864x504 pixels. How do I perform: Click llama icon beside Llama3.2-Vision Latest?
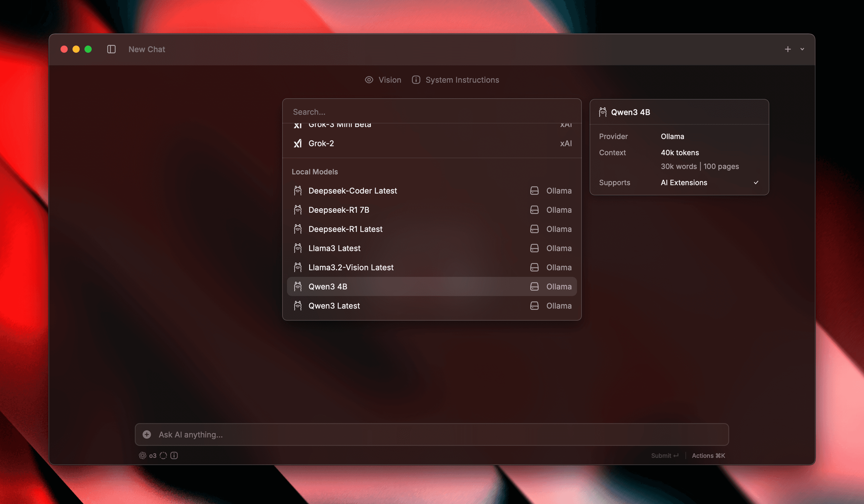[297, 267]
